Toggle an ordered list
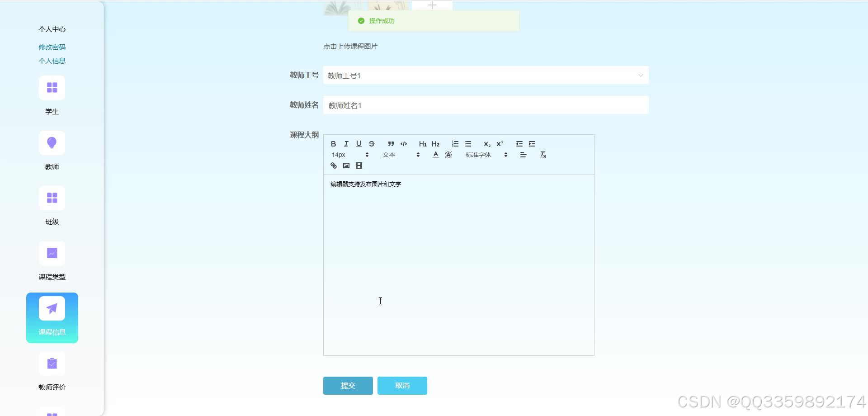 pyautogui.click(x=455, y=144)
